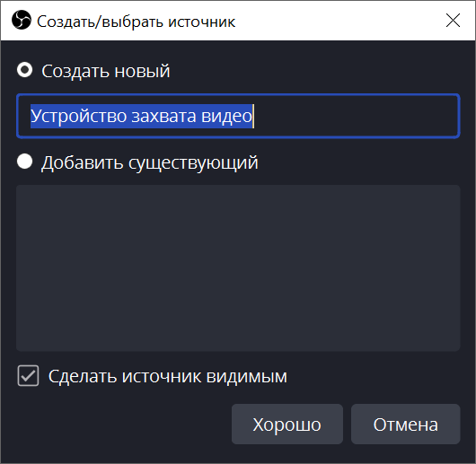Confirm with the Хорошо button
The image size is (476, 464).
(287, 424)
